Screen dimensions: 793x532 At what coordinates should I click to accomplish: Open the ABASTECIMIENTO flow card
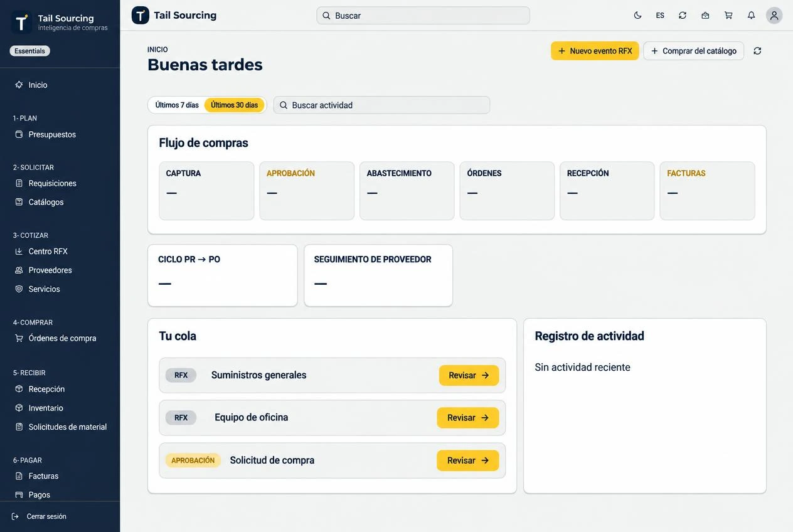click(x=407, y=191)
